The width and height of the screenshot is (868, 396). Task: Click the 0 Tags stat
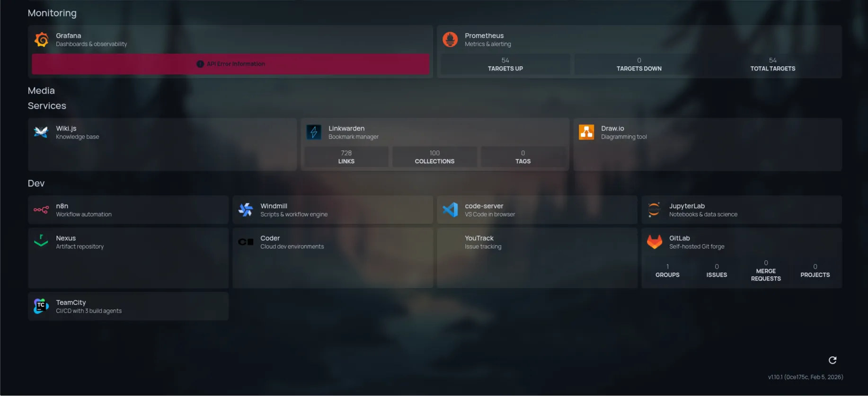click(x=523, y=157)
